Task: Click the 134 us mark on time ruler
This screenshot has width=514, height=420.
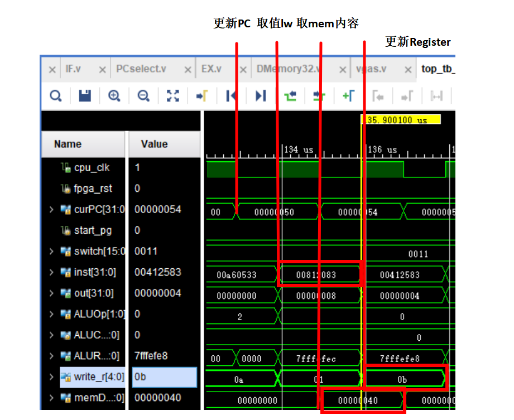Action: pos(299,149)
